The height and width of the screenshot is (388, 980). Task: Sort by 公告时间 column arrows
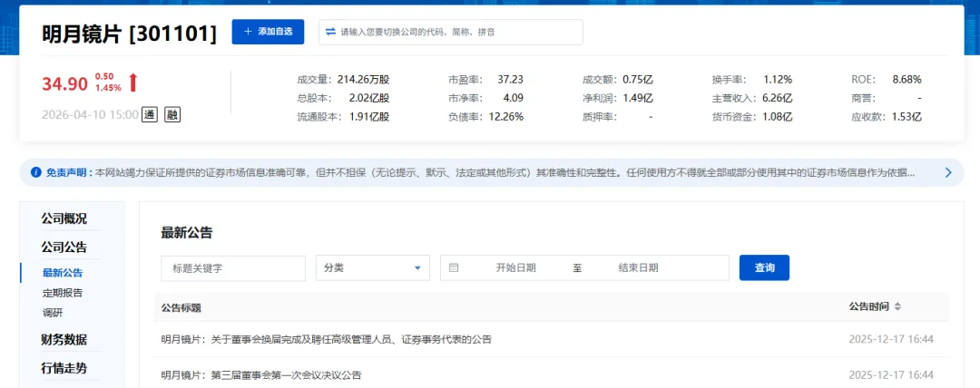897,306
